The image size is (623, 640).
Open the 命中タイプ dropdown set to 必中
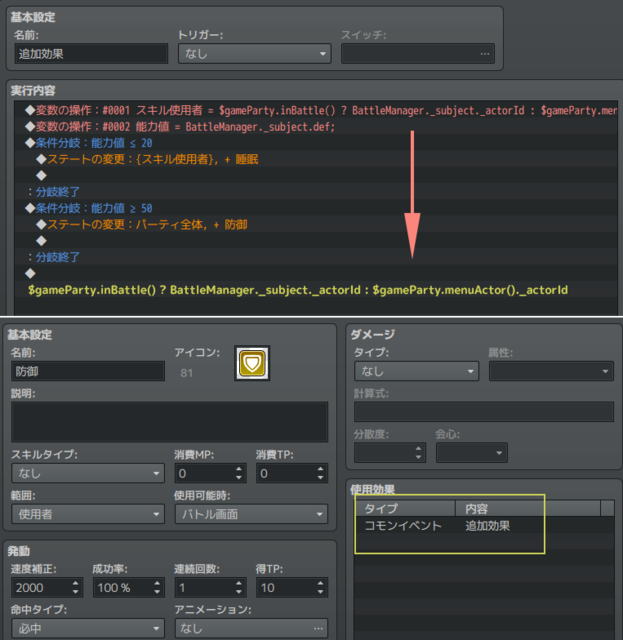pos(88,628)
